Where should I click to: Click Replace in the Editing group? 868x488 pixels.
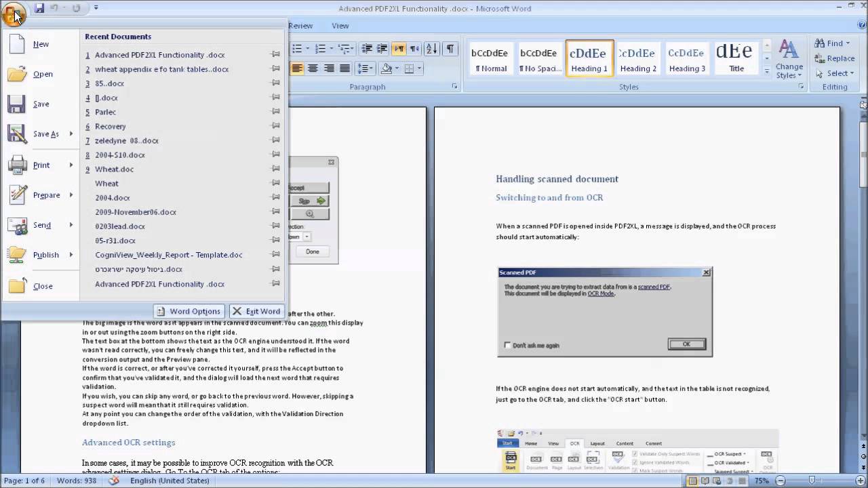tap(835, 58)
